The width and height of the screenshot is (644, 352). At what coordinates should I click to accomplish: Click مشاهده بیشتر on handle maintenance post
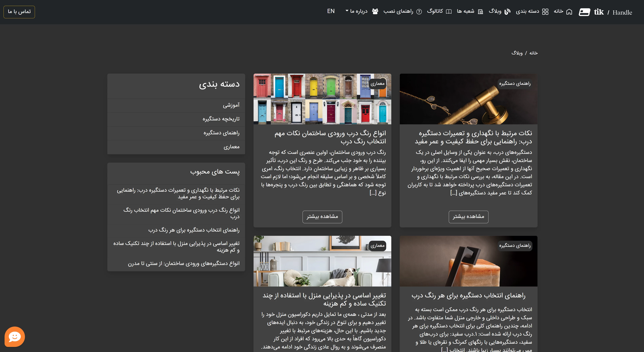[x=468, y=216]
